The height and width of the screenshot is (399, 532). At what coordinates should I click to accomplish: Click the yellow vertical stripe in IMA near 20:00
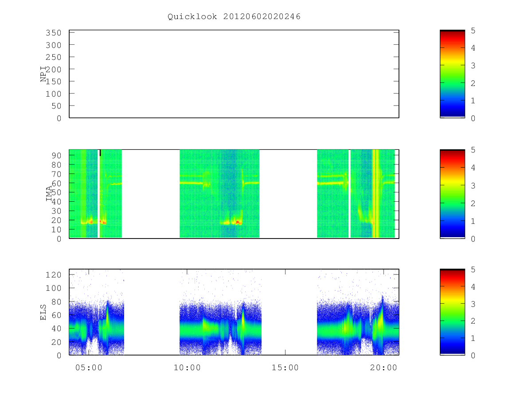point(376,194)
